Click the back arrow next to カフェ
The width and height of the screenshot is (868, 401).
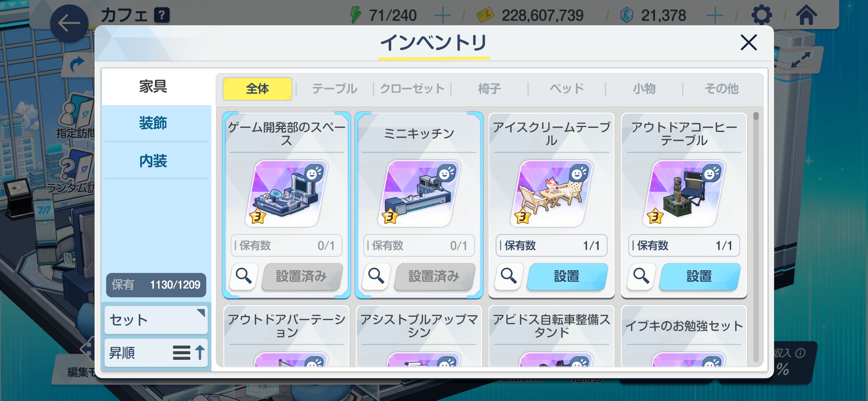tap(69, 23)
